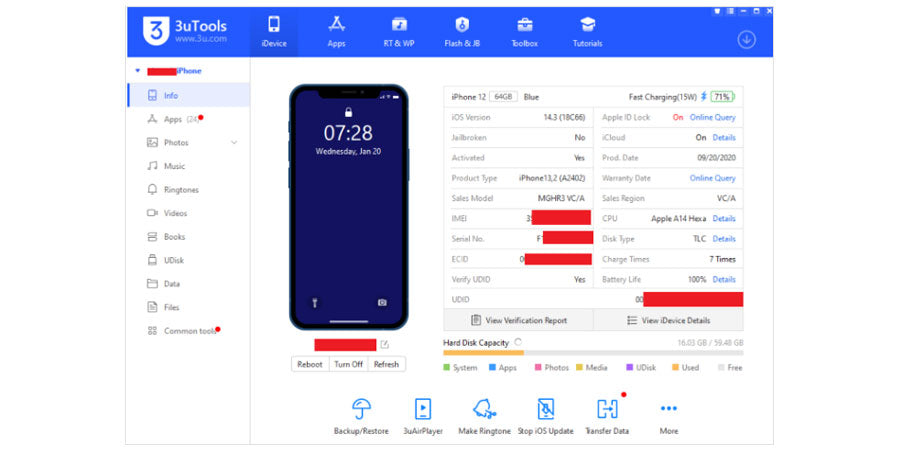This screenshot has height=450, width=900.
Task: Go to the Flash & JB tab
Action: point(462,32)
